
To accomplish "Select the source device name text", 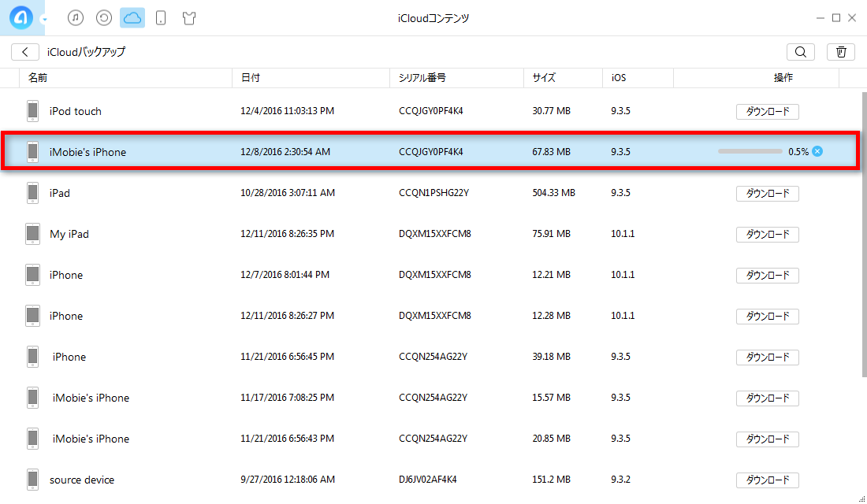I will (x=82, y=480).
